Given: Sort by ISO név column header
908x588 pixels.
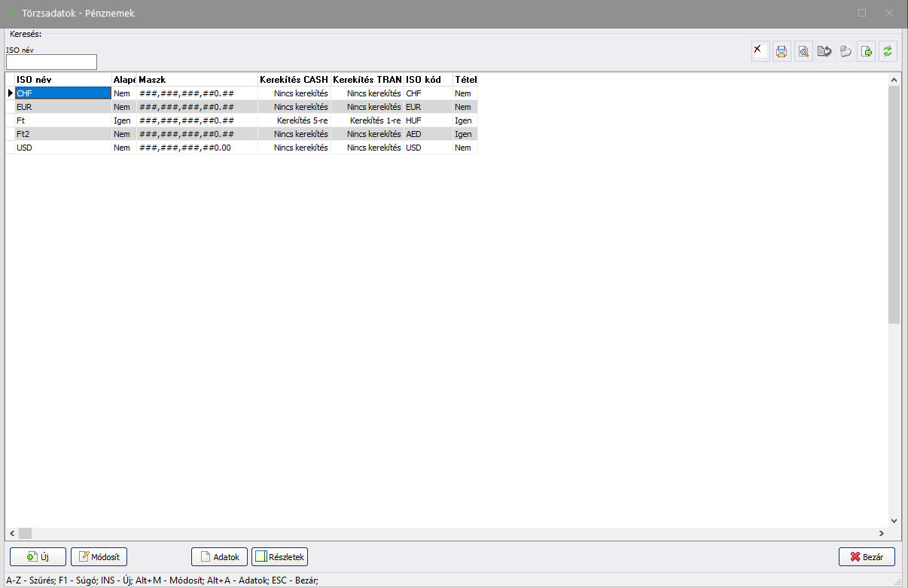Looking at the screenshot, I should click(63, 79).
